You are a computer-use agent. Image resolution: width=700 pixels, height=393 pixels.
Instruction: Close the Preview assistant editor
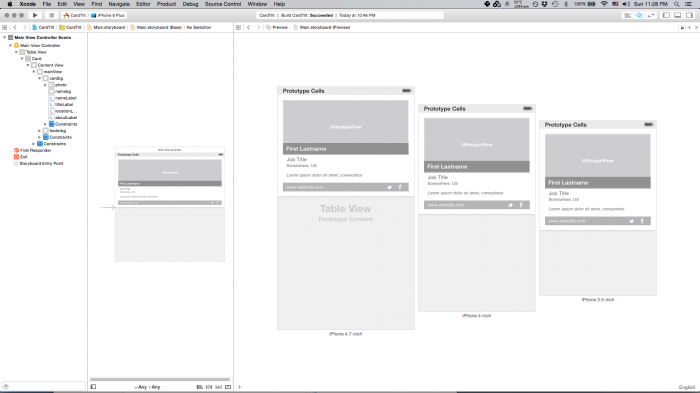pyautogui.click(x=696, y=27)
